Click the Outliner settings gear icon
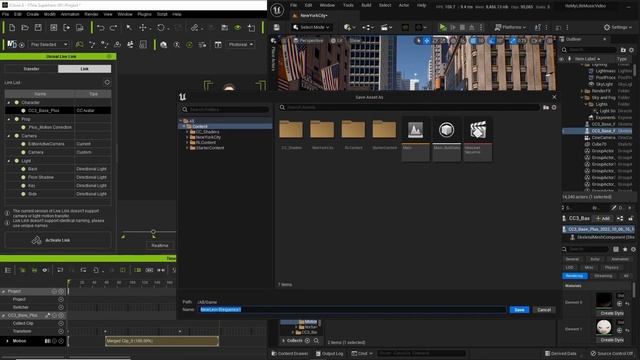This screenshot has height=360, width=640. coord(631,50)
